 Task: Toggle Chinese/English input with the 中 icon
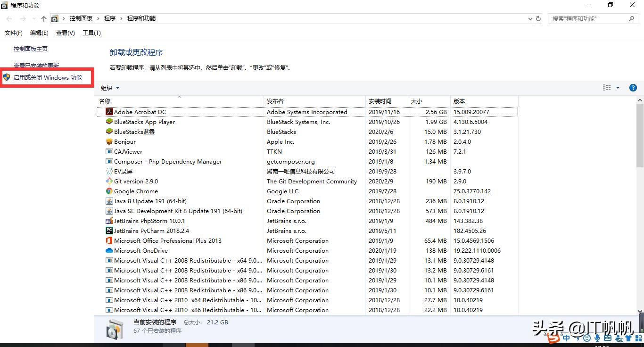point(567,338)
